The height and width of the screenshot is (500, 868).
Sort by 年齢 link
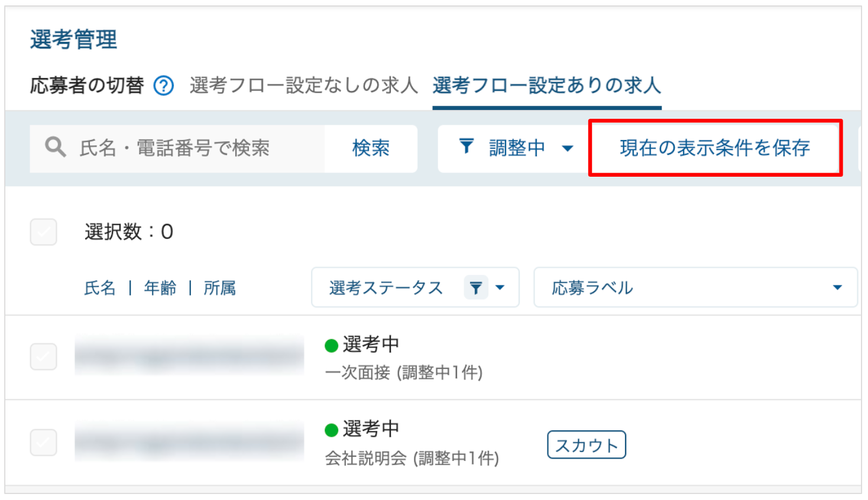[x=160, y=288]
